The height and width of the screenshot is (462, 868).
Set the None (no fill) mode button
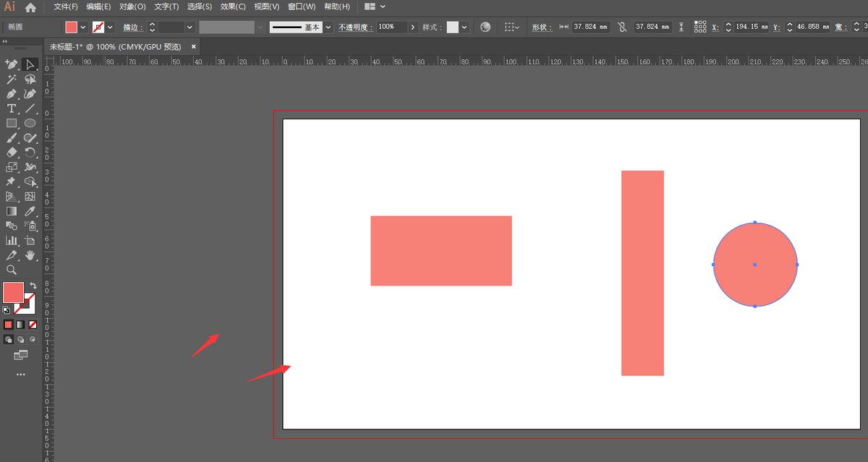coord(33,325)
